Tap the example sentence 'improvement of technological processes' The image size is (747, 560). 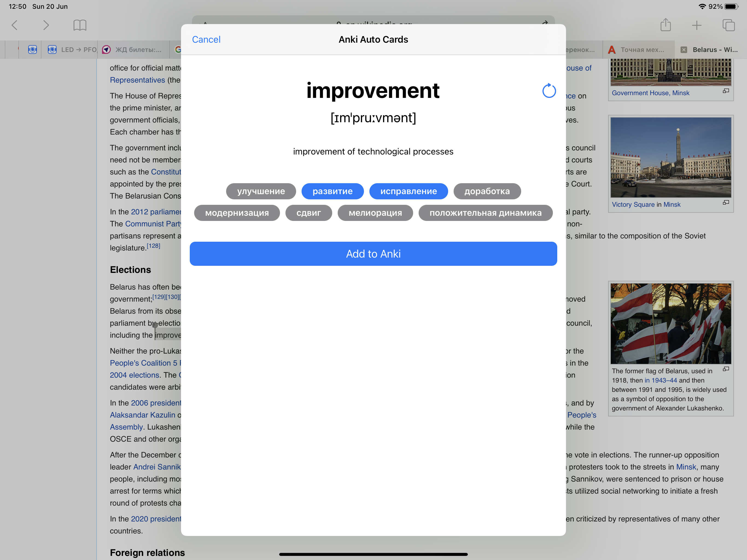373,151
